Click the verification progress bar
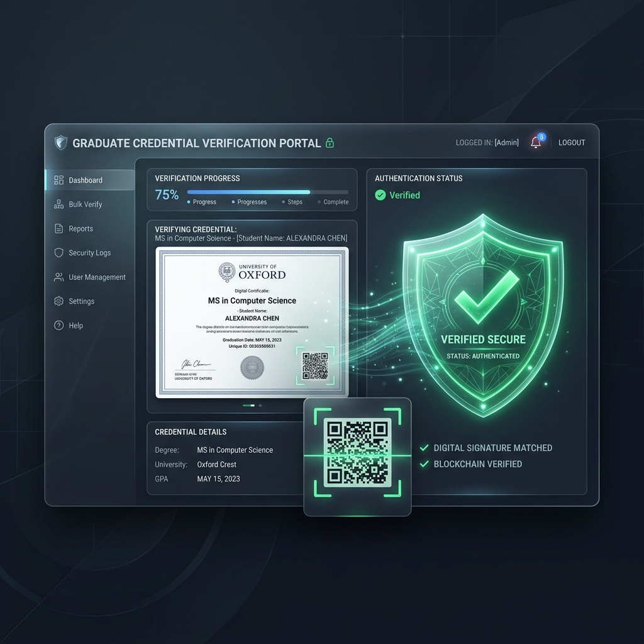The width and height of the screenshot is (644, 644). coord(268,192)
